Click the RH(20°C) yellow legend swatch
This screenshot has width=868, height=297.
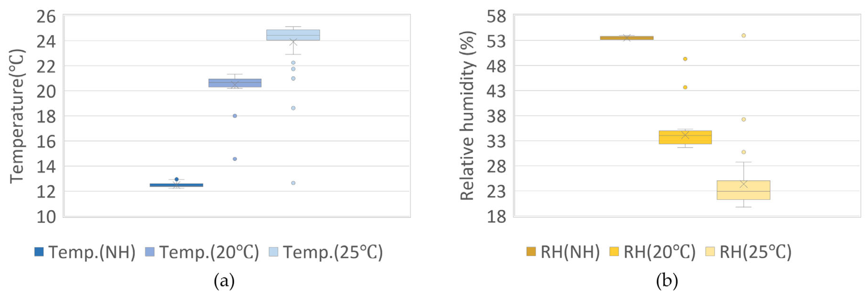(x=614, y=252)
